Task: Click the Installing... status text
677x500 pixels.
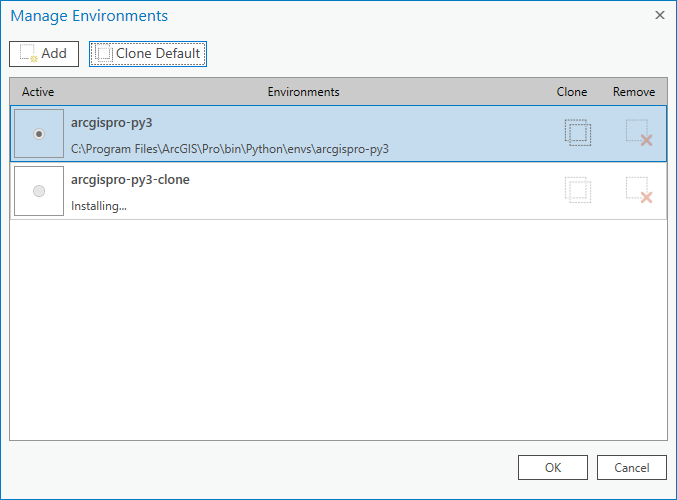Action: [x=99, y=206]
